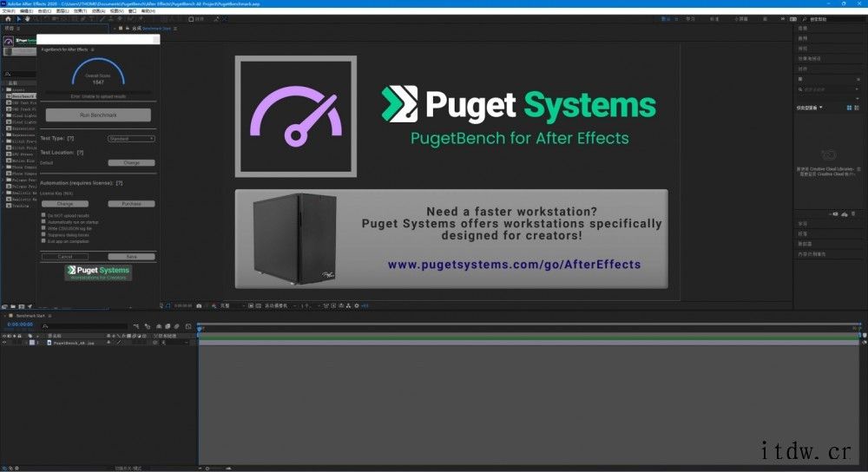Toggle the transparency grid icon in viewer
The width and height of the screenshot is (868, 472).
(259, 305)
